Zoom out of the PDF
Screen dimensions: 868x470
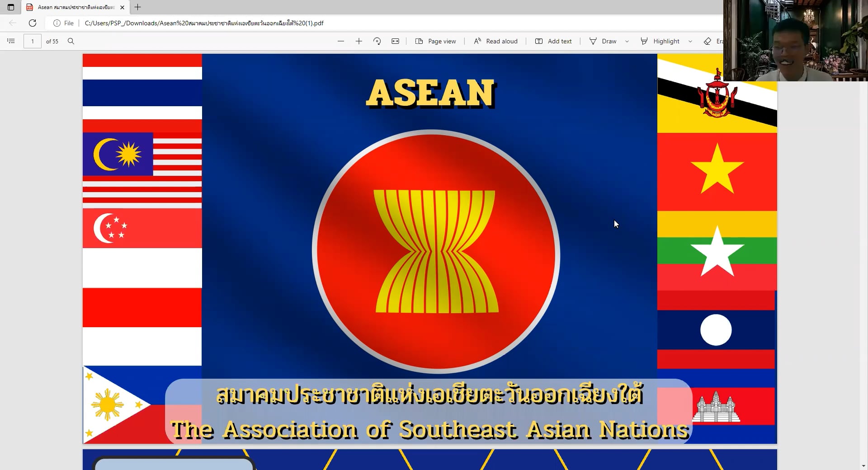coord(341,41)
